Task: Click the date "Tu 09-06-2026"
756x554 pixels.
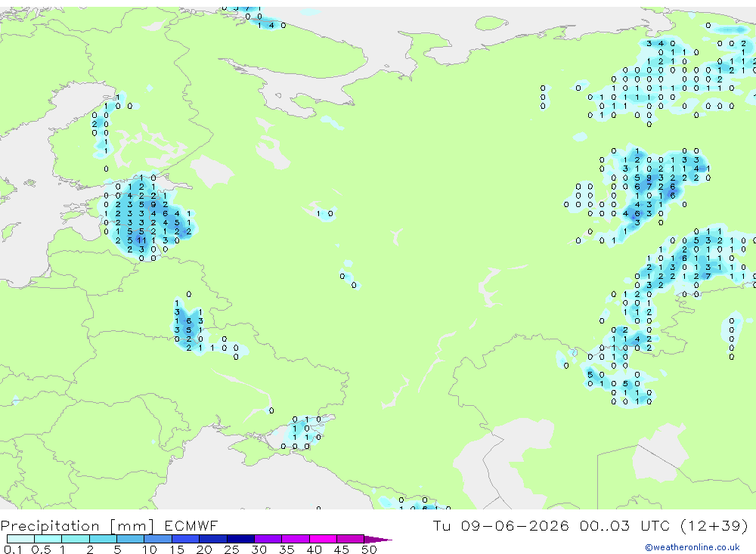Action: pos(500,526)
